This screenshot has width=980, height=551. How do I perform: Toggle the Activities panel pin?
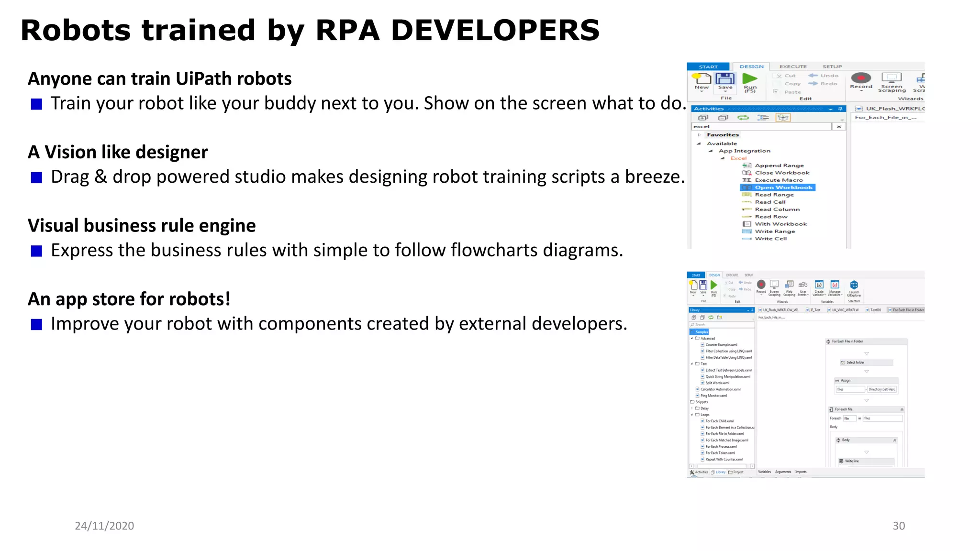pyautogui.click(x=840, y=109)
